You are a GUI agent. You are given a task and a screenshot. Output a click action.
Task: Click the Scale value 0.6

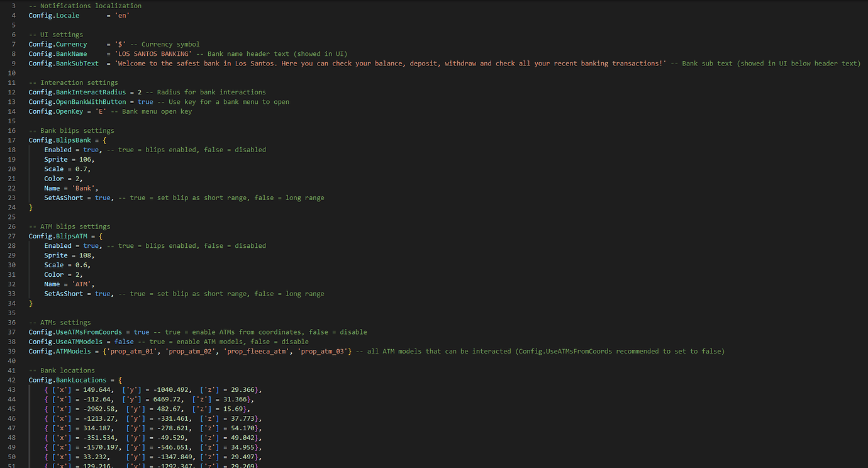(x=81, y=265)
